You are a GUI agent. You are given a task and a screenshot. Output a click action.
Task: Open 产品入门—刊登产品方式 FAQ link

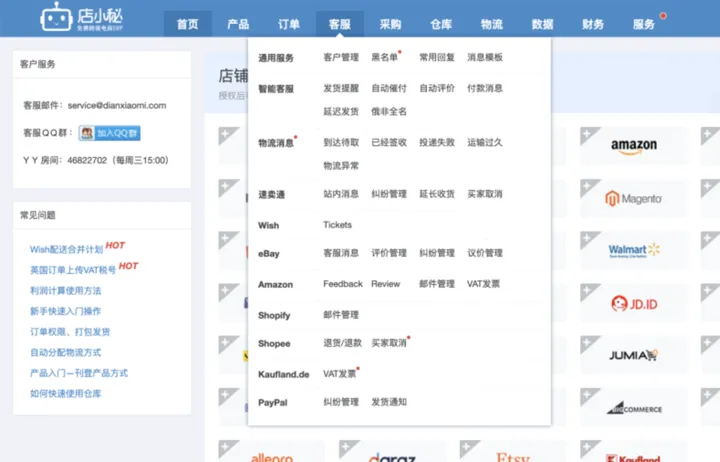(x=79, y=373)
